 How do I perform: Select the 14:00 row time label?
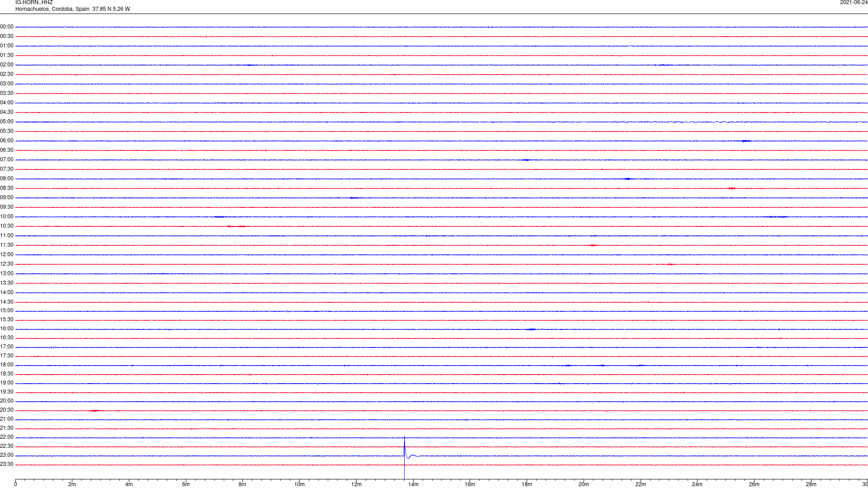click(x=7, y=292)
